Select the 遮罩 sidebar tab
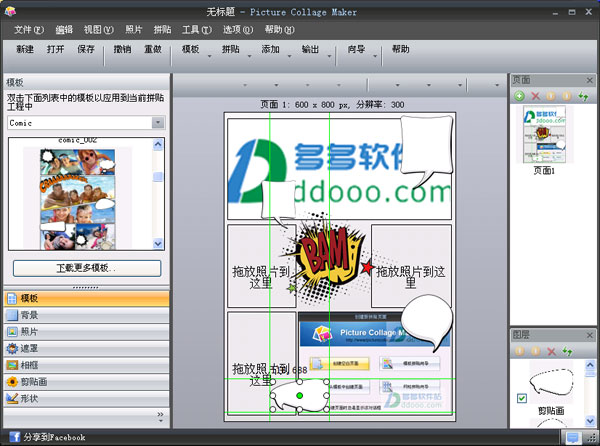Image resolution: width=600 pixels, height=446 pixels. tap(86, 348)
